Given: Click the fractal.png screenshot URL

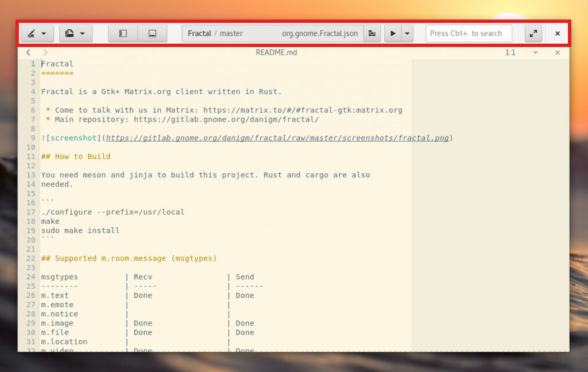Looking at the screenshot, I should click(277, 138).
